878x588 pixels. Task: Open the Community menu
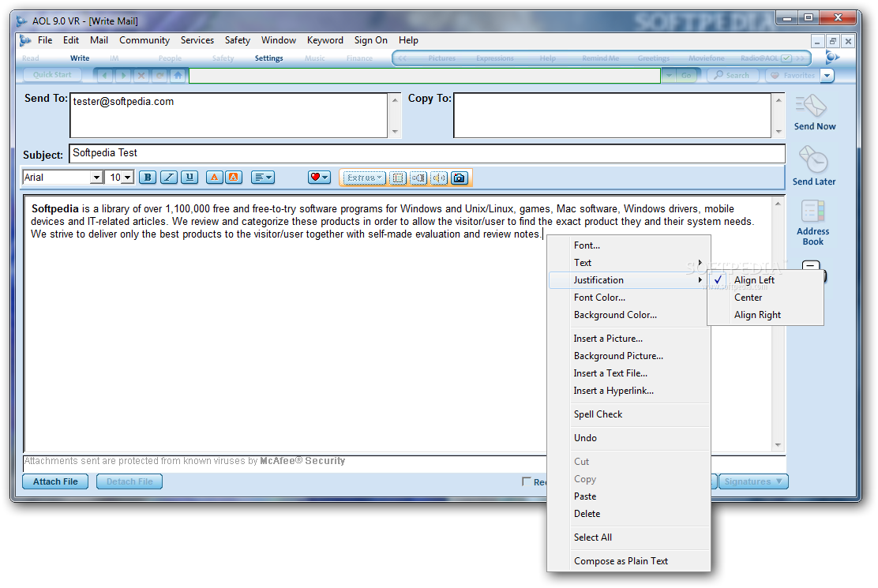(x=144, y=40)
